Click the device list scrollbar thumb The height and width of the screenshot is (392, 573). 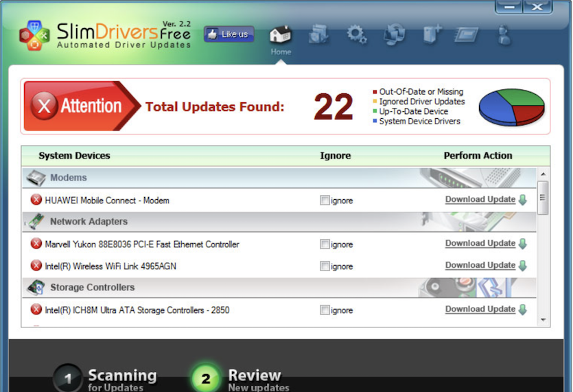[543, 198]
